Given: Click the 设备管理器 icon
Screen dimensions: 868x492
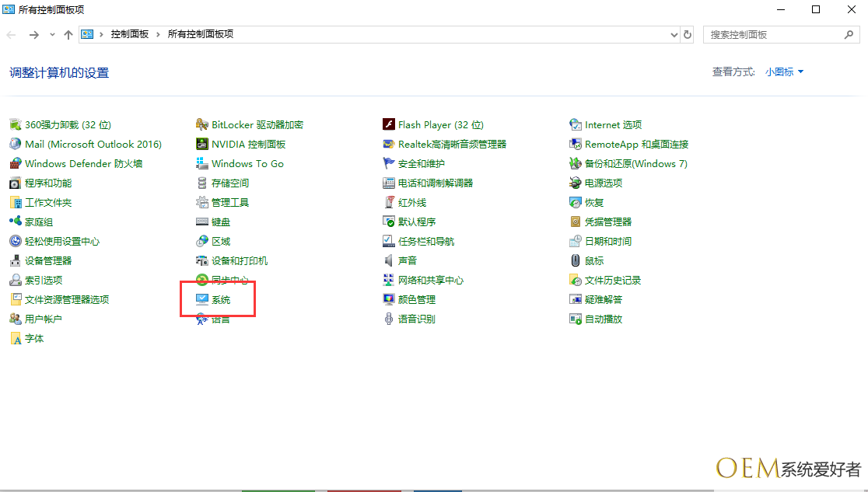Looking at the screenshot, I should click(x=16, y=260).
